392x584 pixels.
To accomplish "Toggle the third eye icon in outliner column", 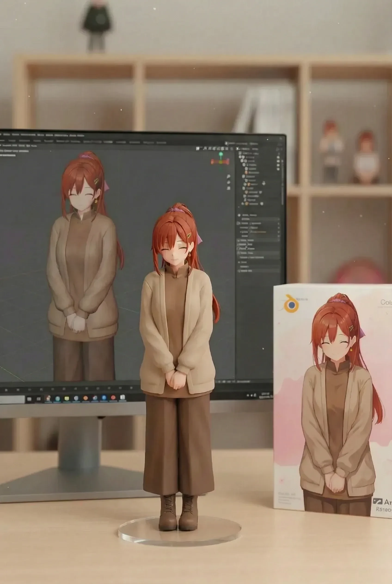I will (278, 165).
